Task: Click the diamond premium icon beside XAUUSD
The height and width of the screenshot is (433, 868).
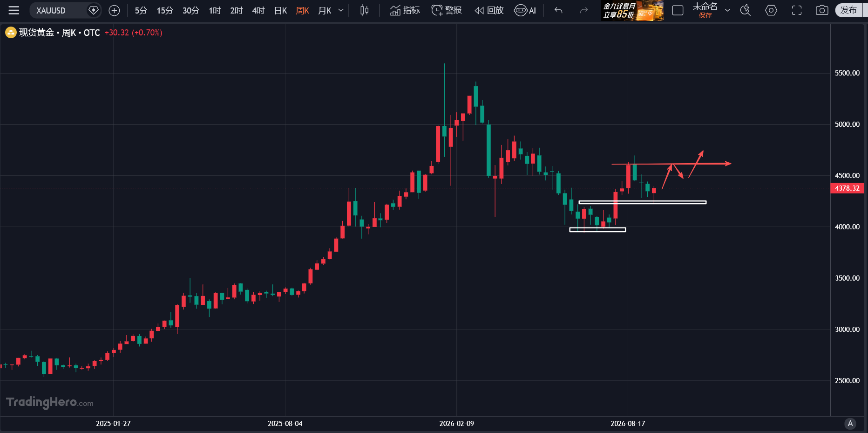Action: (94, 10)
